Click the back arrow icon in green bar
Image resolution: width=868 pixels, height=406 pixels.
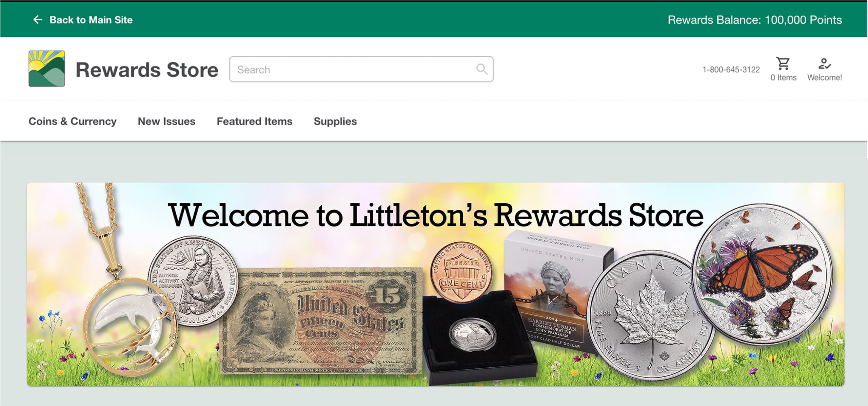click(x=38, y=20)
